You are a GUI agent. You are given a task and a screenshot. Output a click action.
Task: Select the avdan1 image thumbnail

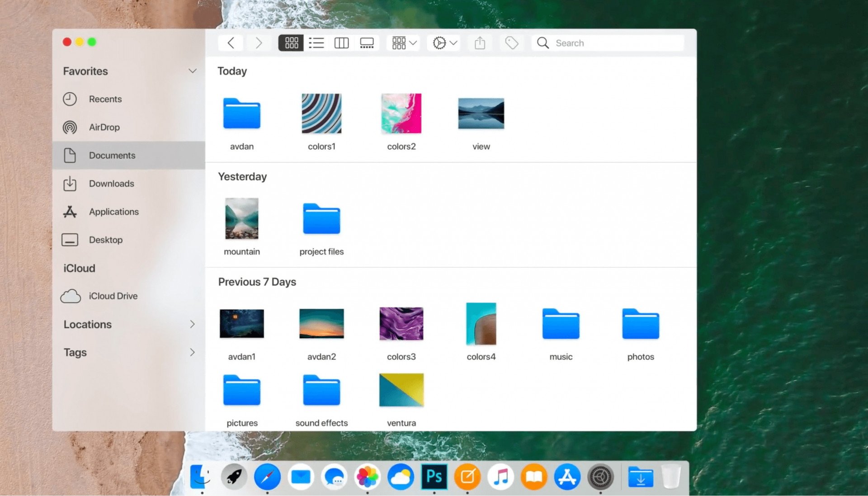[242, 324]
